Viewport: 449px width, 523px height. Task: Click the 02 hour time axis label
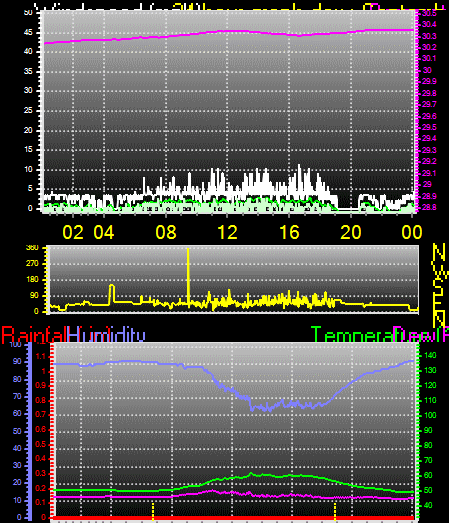pyautogui.click(x=73, y=232)
